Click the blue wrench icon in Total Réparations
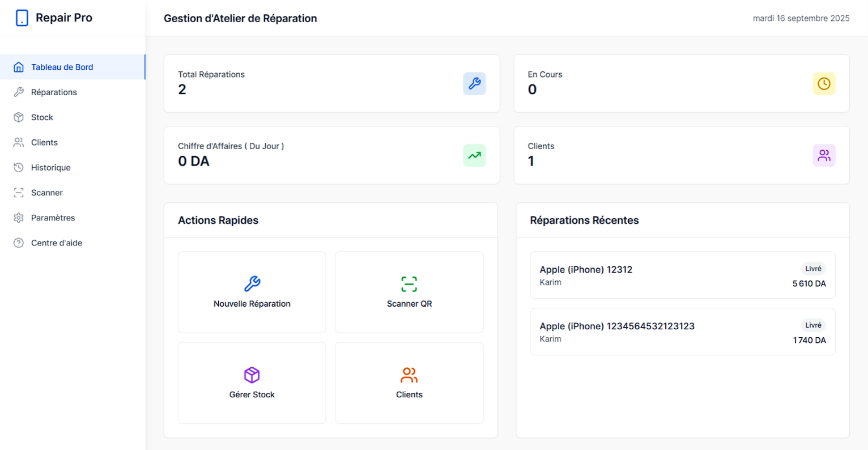 click(x=474, y=84)
